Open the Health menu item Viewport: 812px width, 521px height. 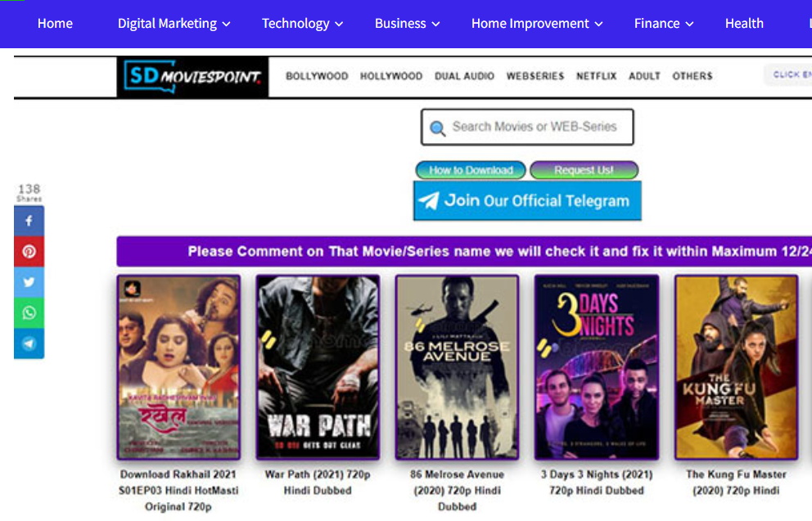tap(744, 23)
